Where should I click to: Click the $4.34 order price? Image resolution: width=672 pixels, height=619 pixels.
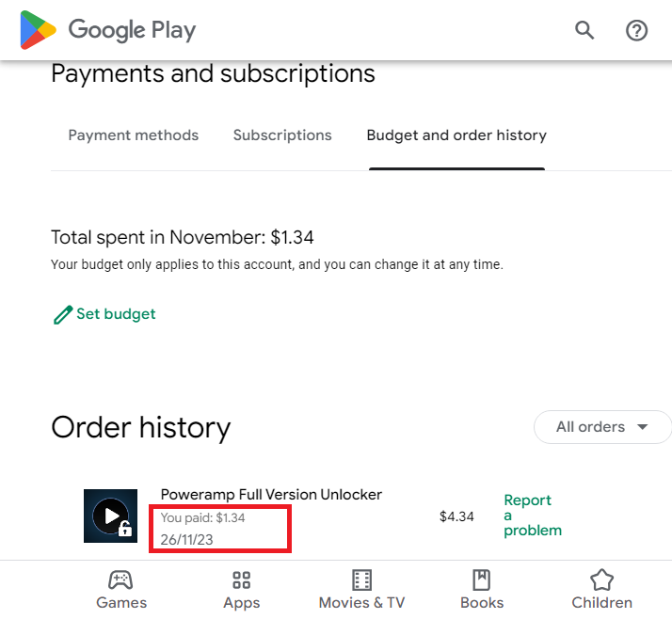coord(456,516)
